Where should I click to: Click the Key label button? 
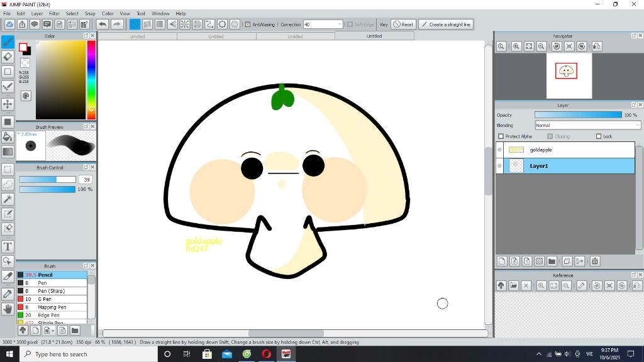tap(384, 25)
